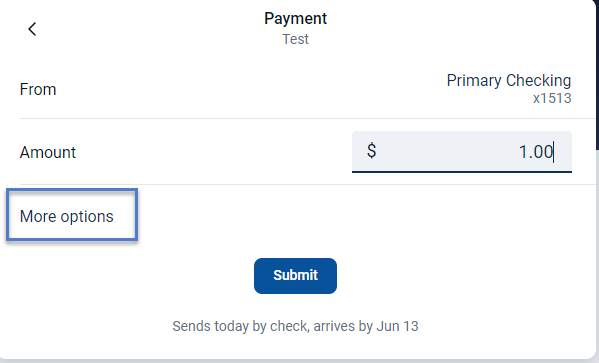This screenshot has width=599, height=363.
Task: Click the From label
Action: (38, 89)
